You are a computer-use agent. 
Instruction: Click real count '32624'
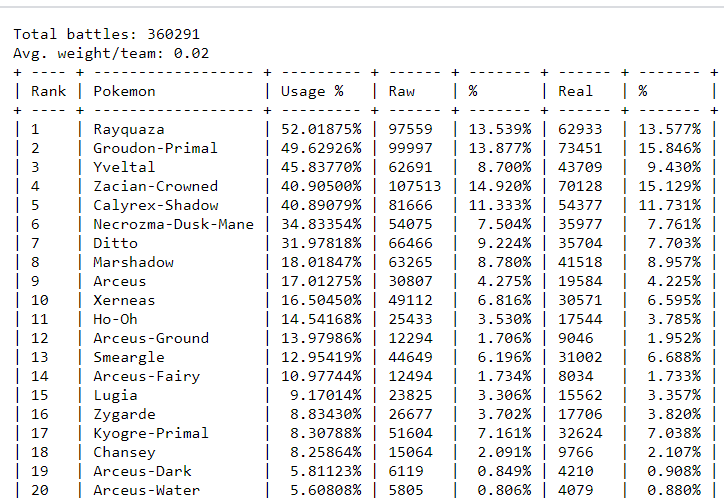coord(580,433)
